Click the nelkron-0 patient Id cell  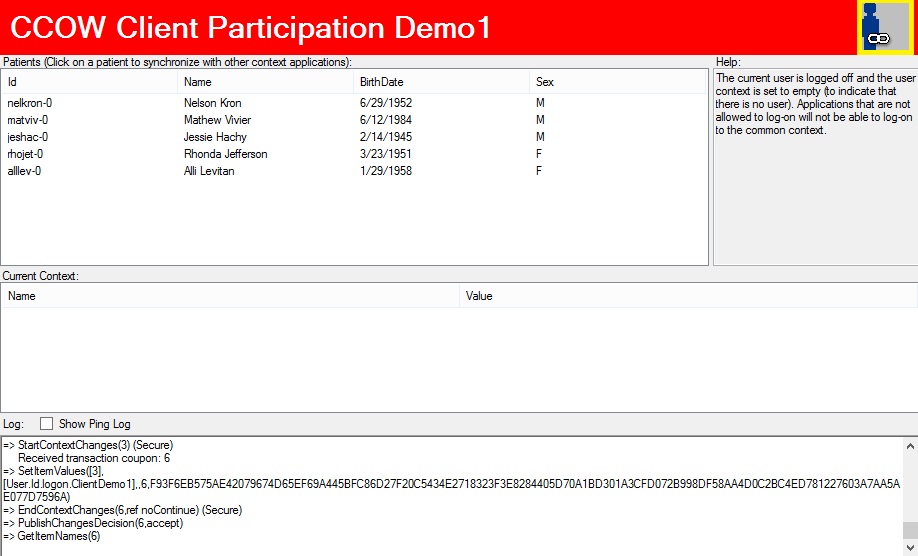(29, 103)
